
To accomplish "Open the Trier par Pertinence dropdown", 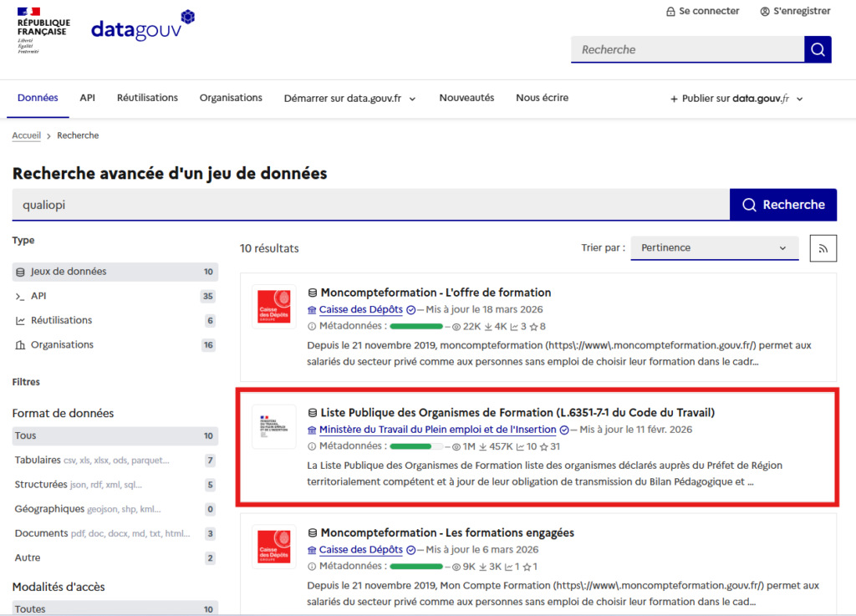I will click(714, 248).
